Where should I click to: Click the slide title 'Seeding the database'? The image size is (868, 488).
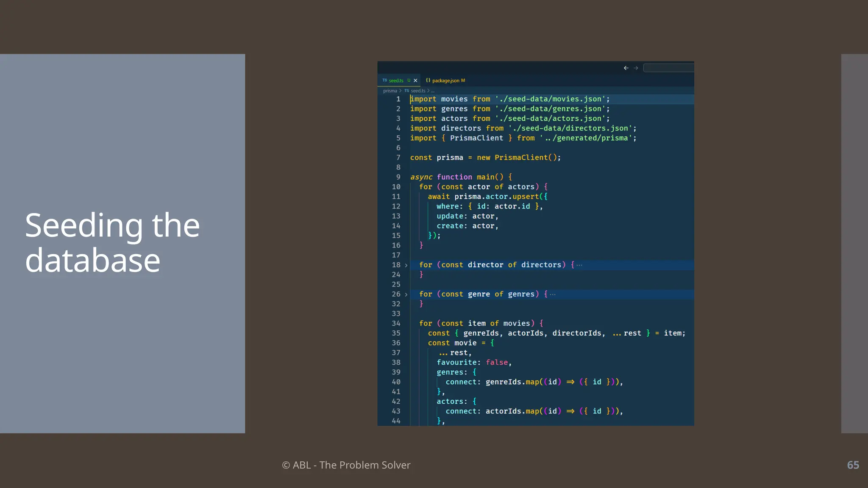point(112,242)
